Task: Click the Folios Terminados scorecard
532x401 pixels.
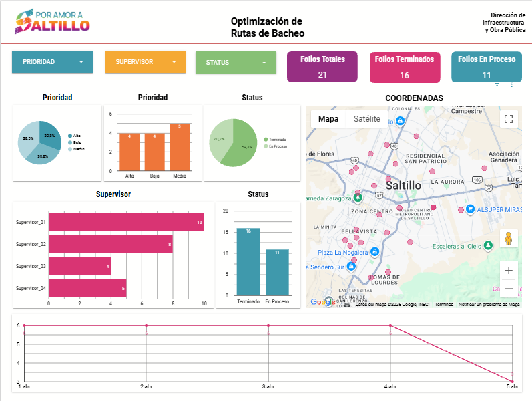Action: click(x=405, y=68)
